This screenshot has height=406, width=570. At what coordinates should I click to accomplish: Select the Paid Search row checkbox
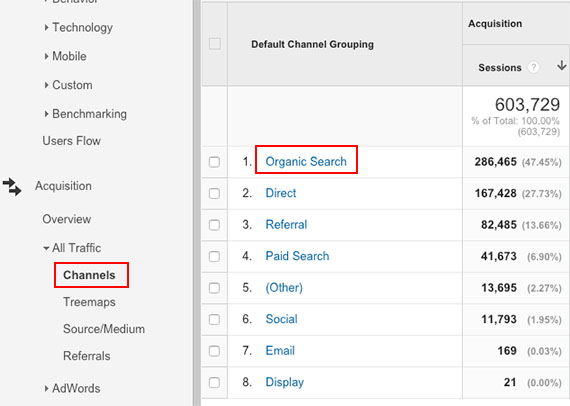[x=214, y=257]
